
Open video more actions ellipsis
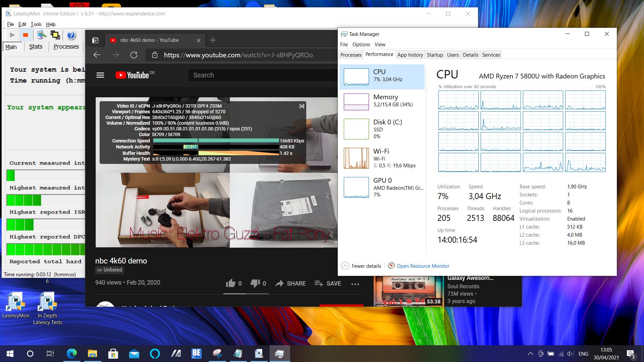[x=355, y=284]
